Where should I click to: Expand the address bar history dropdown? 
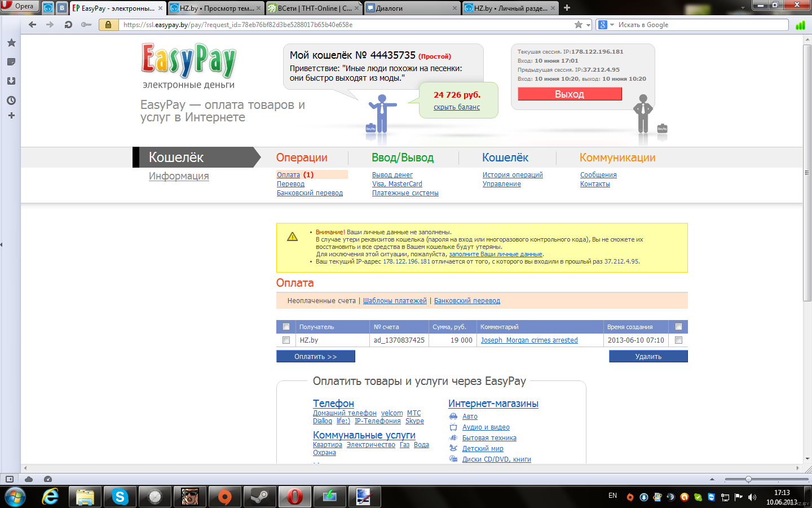(x=588, y=25)
